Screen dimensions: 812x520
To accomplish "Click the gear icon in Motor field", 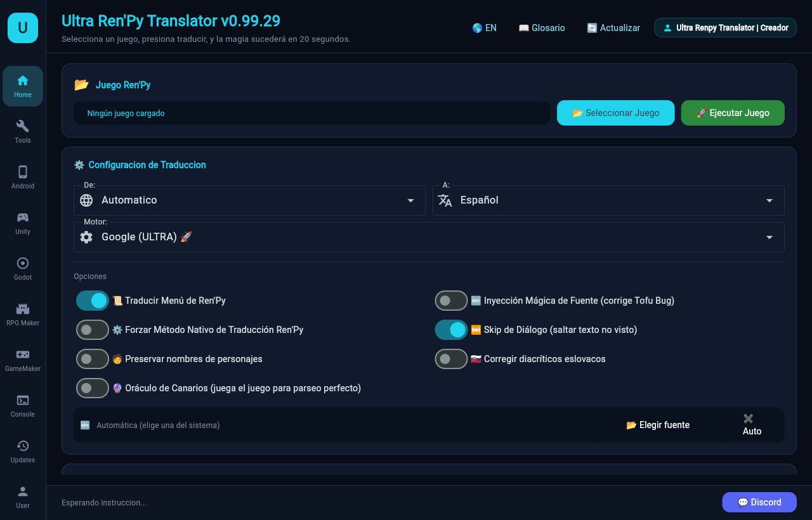I will point(86,237).
